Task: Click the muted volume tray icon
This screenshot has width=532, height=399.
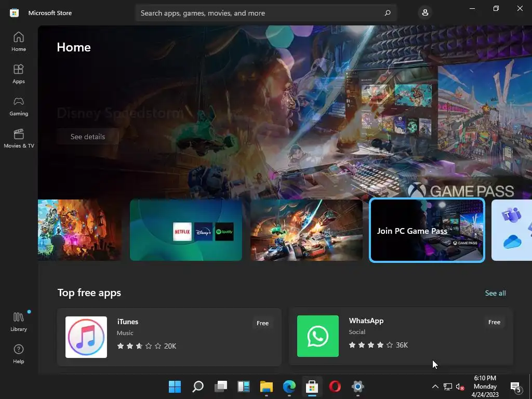Action: pos(460,387)
